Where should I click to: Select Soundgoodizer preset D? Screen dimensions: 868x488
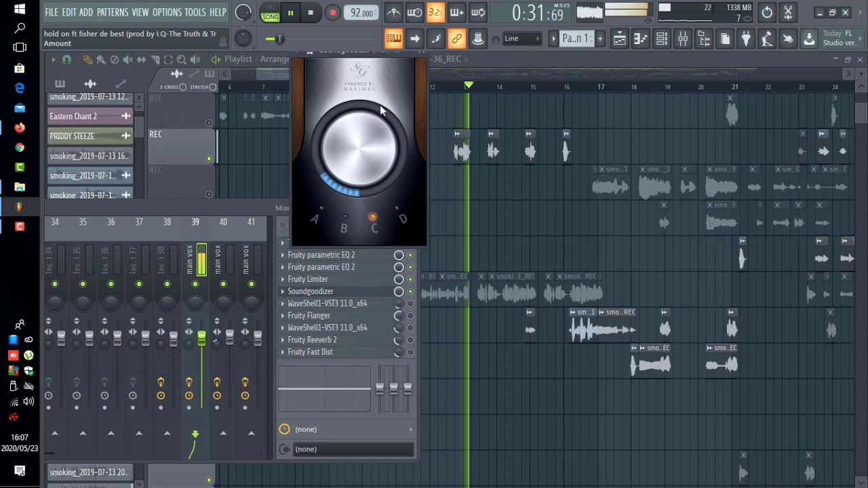[403, 219]
